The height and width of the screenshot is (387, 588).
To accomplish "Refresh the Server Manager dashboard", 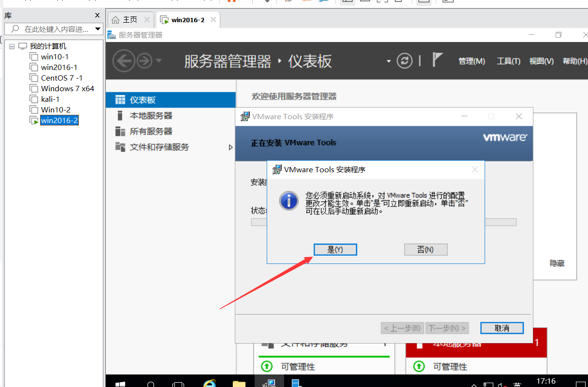I will [404, 61].
